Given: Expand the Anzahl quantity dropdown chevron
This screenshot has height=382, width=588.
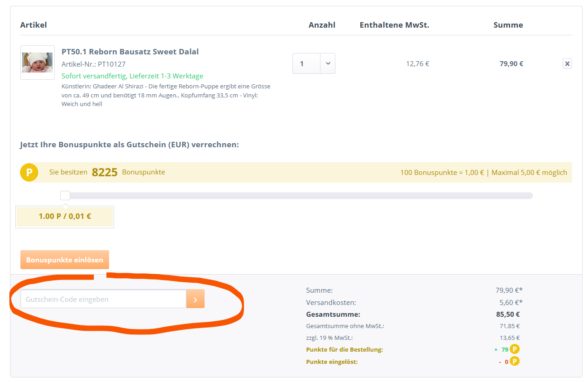Looking at the screenshot, I should click(x=328, y=63).
